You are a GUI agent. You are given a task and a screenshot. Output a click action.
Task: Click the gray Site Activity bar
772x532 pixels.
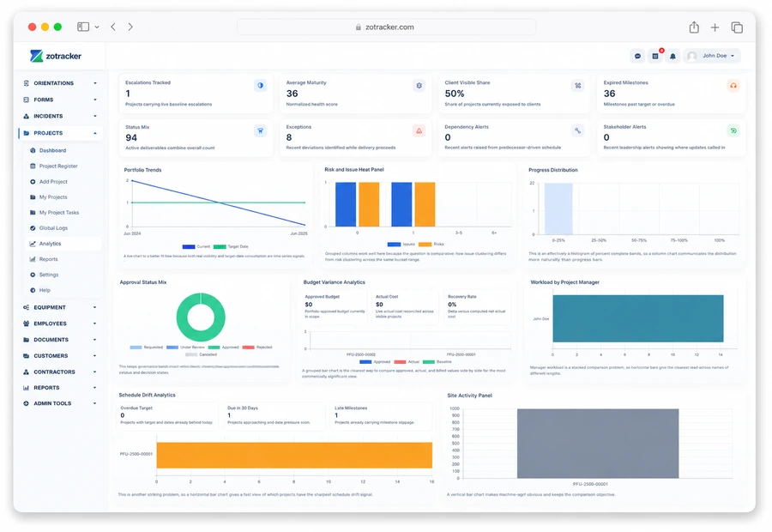[598, 444]
